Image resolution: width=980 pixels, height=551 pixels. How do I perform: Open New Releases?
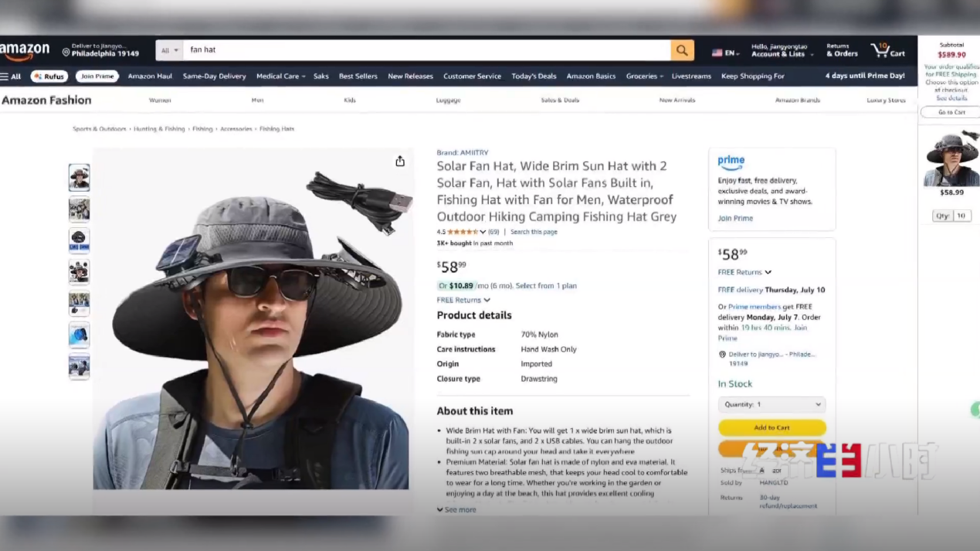(410, 77)
